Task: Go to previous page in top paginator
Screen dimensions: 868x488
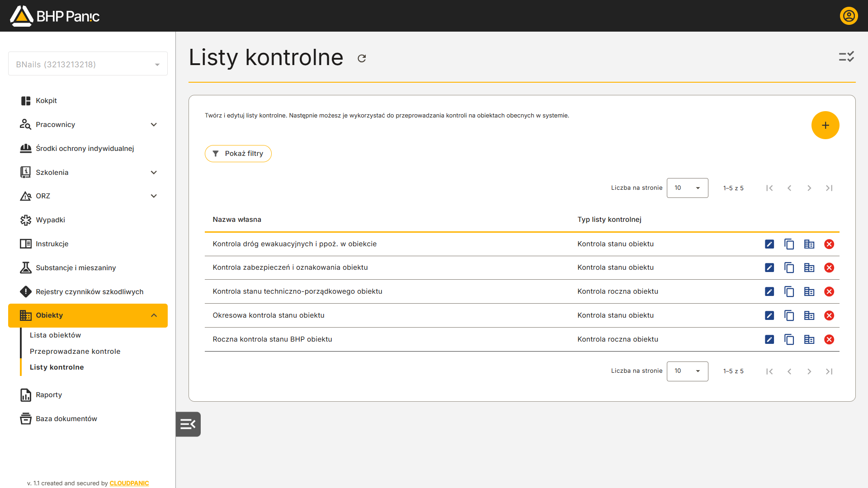Action: tap(789, 188)
